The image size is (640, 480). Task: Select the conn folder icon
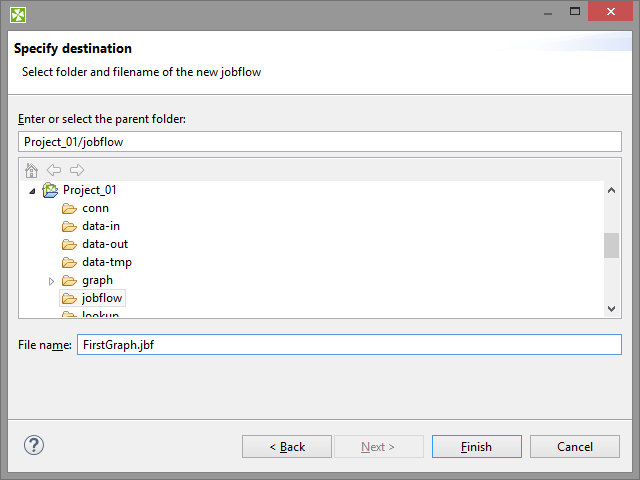click(69, 208)
